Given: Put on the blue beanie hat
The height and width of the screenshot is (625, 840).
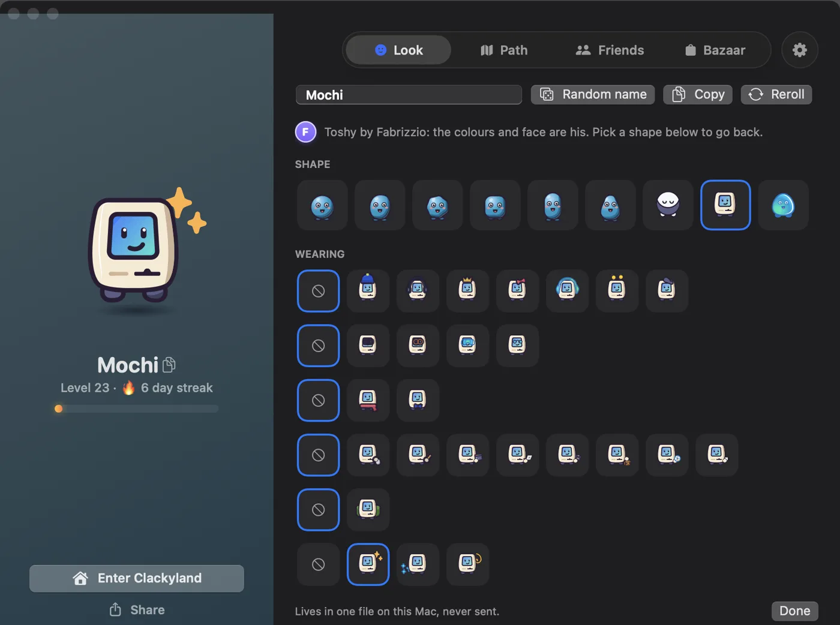Looking at the screenshot, I should (368, 291).
